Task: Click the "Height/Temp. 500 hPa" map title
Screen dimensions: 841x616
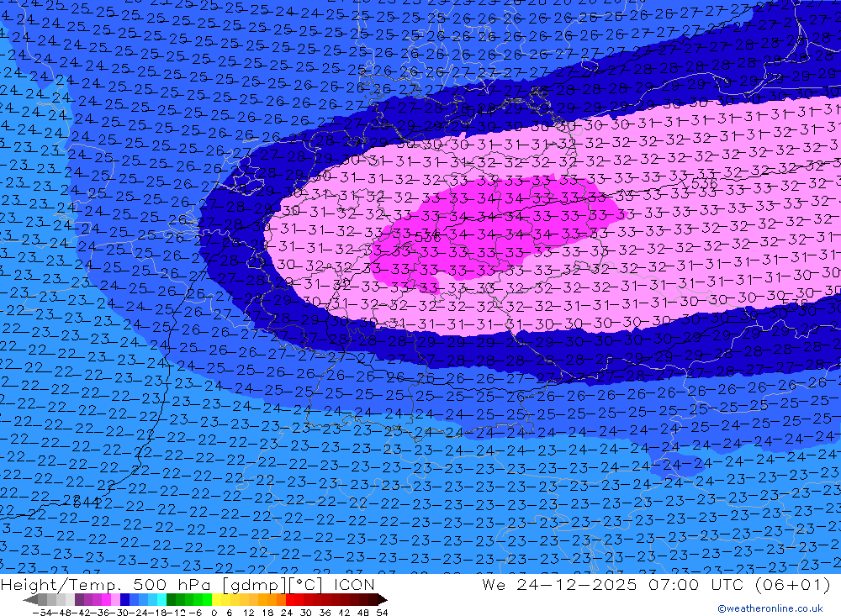Action: point(108,584)
